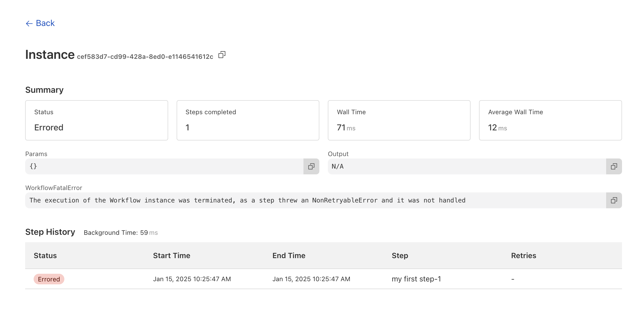Click the Output field showing N/A
Image resolution: width=644 pixels, height=309 pixels.
pos(467,166)
